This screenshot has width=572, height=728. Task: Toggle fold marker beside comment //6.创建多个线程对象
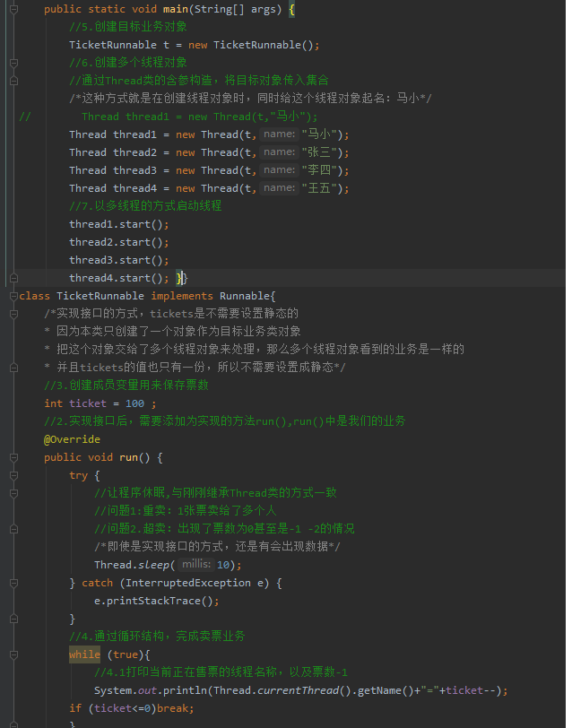point(14,63)
